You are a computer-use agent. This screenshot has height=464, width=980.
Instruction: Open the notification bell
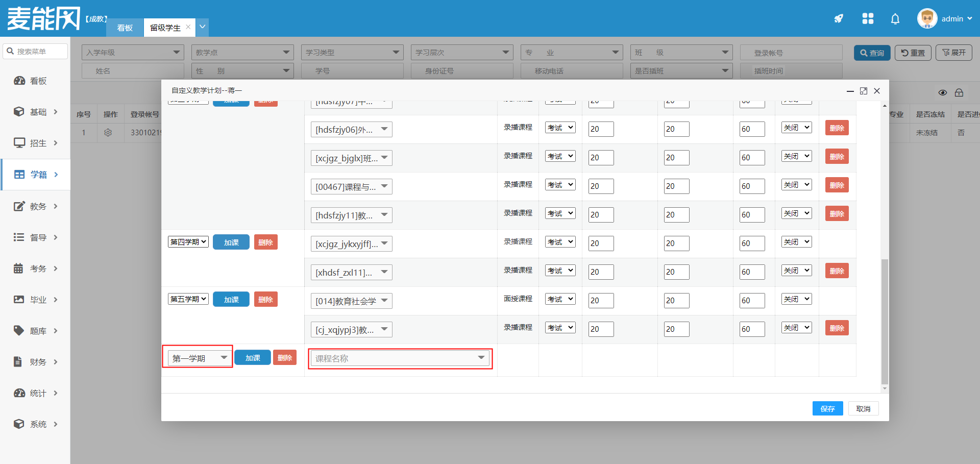point(895,19)
